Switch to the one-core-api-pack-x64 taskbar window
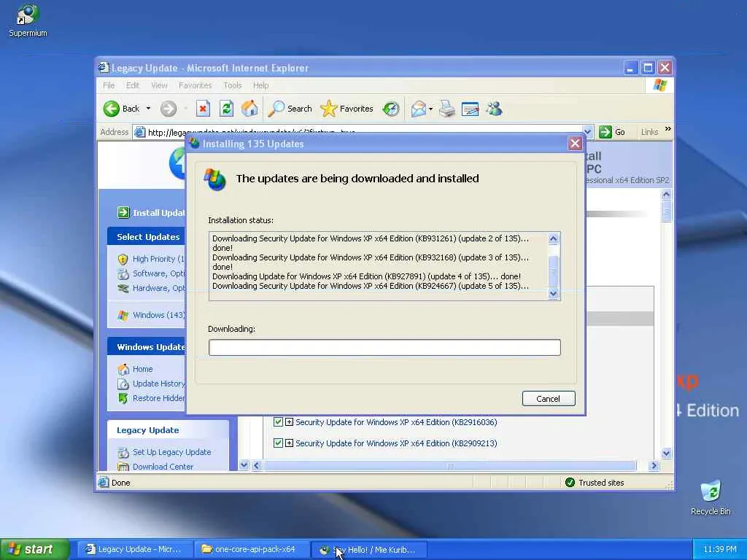Viewport: 747px width, 560px height. (x=252, y=550)
